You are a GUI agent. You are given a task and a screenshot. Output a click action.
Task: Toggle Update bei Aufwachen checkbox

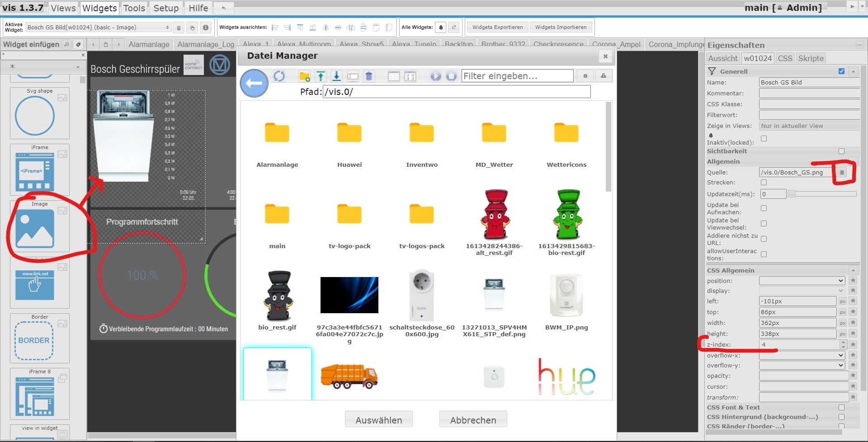[x=764, y=208]
